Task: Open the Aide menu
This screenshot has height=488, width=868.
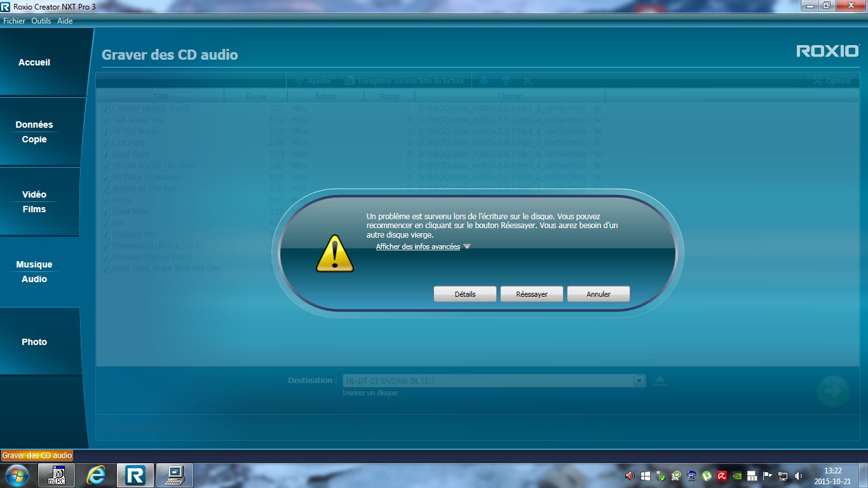Action: coord(65,21)
